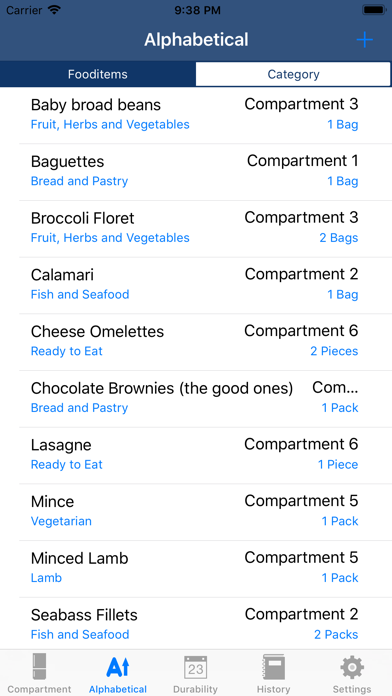Switch to the Category segment
Image resolution: width=392 pixels, height=696 pixels.
[293, 74]
